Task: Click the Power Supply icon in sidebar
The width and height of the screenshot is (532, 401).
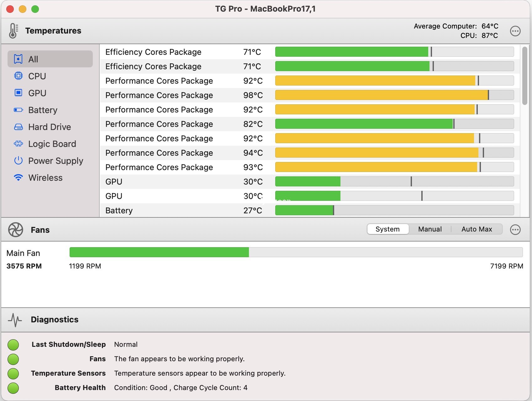Action: coord(18,161)
